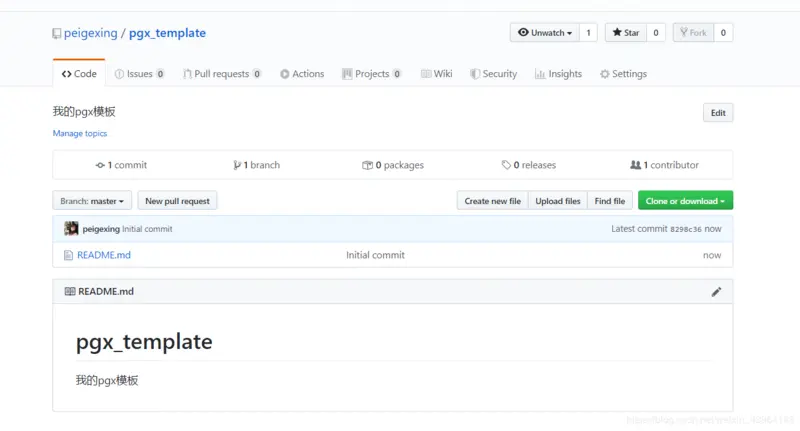The width and height of the screenshot is (800, 431).
Task: Go to the Actions tab
Action: (302, 73)
